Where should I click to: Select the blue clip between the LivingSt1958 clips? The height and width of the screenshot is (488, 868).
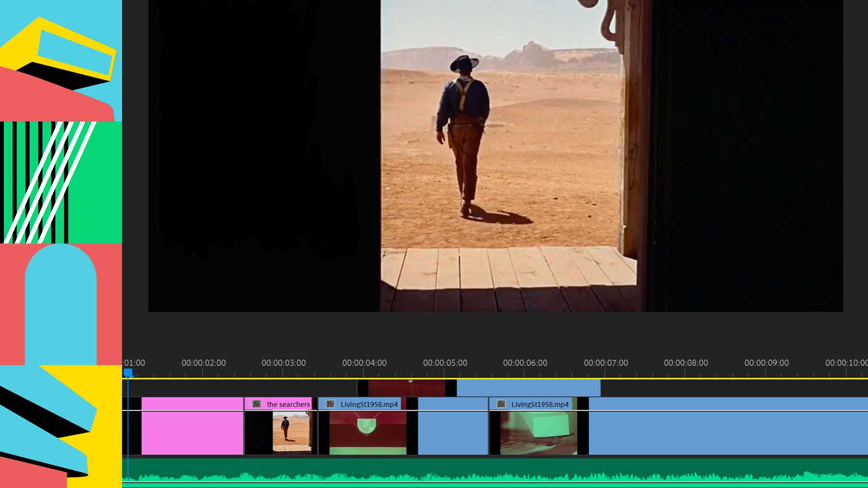click(x=453, y=427)
